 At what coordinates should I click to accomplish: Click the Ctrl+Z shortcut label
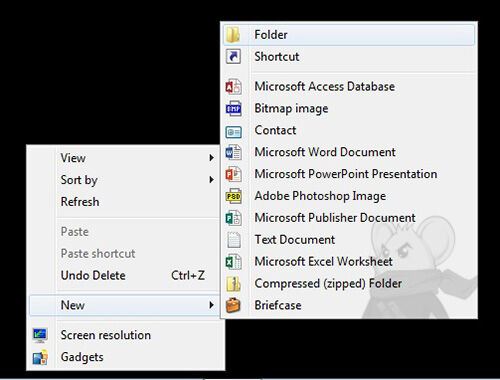[x=188, y=275]
